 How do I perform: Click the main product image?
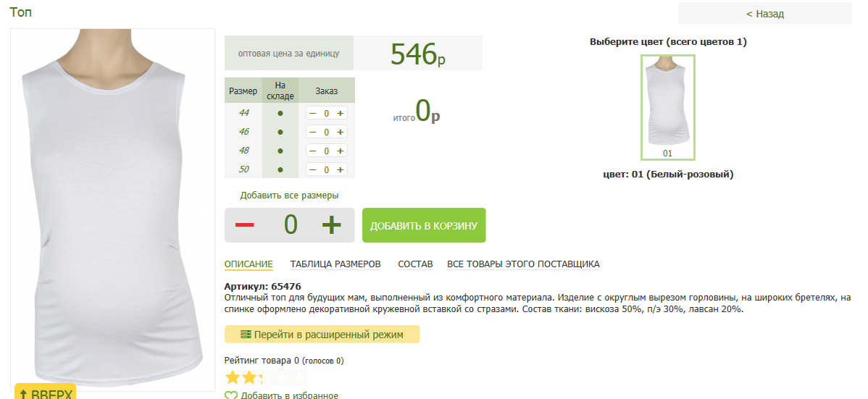tap(113, 210)
